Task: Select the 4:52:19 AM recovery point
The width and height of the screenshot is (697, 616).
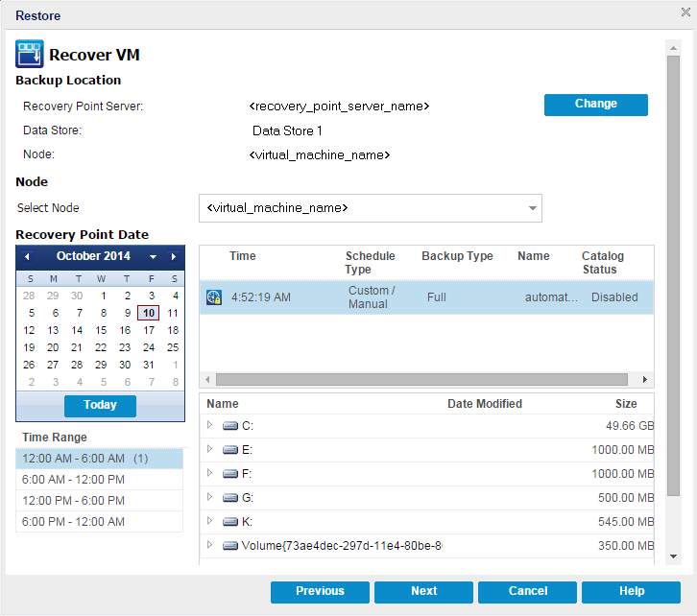Action: 426,297
